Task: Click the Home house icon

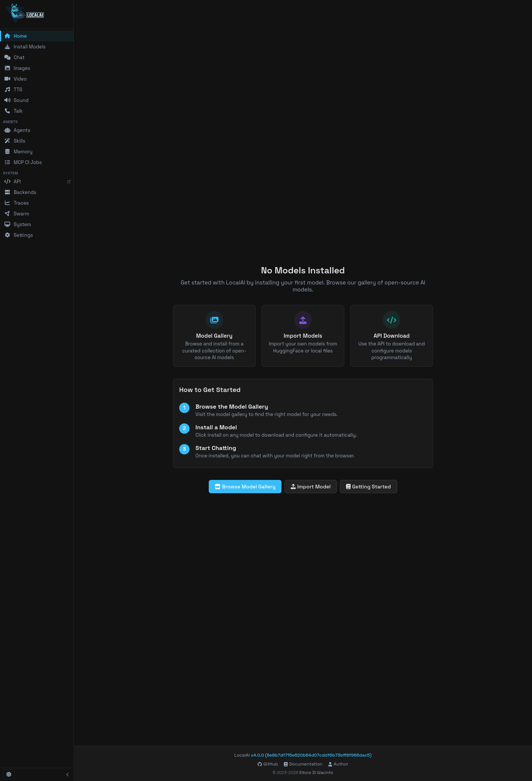Action: pos(7,36)
